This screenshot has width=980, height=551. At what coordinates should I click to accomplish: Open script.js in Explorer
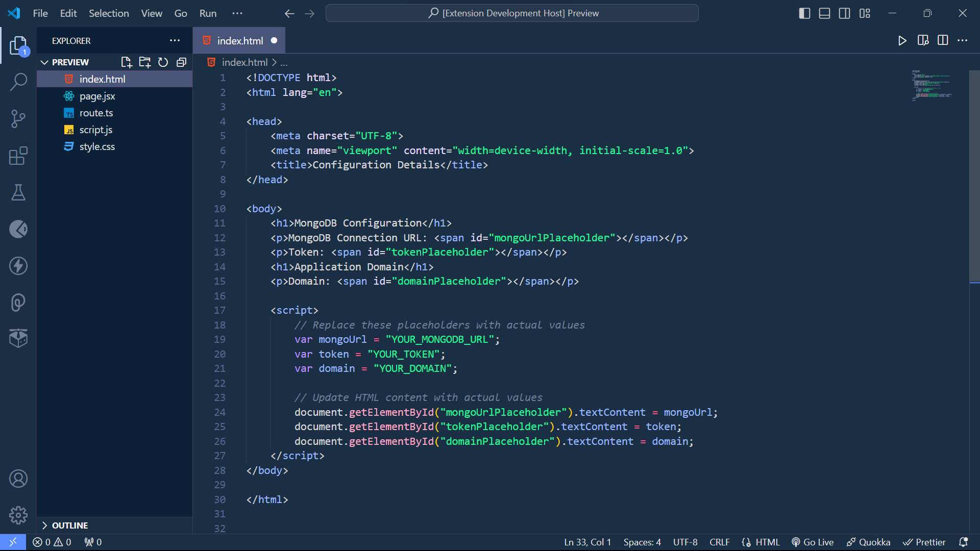tap(115, 130)
